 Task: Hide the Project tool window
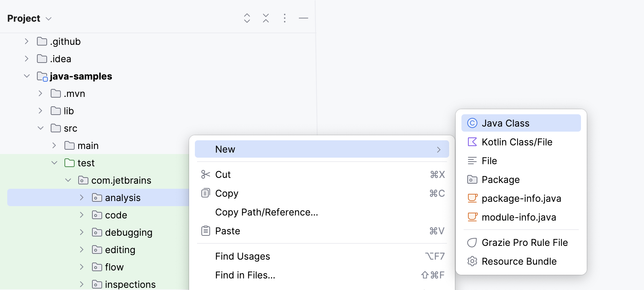[x=304, y=18]
